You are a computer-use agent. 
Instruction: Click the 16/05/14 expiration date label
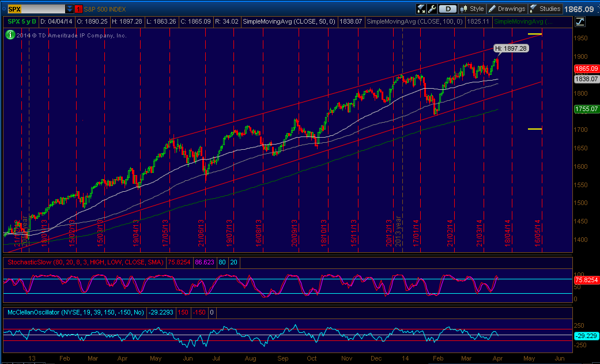pyautogui.click(x=537, y=233)
